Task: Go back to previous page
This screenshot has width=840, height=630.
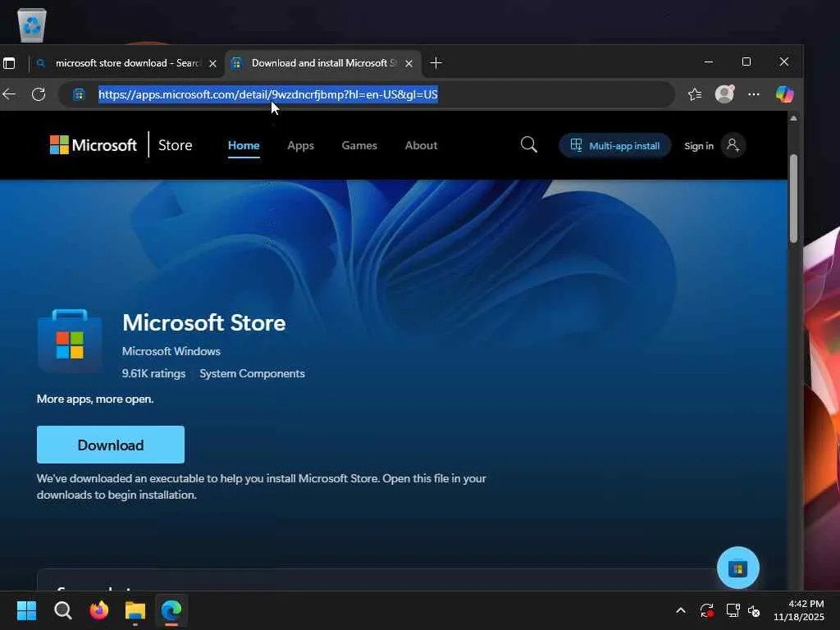Action: 9,95
